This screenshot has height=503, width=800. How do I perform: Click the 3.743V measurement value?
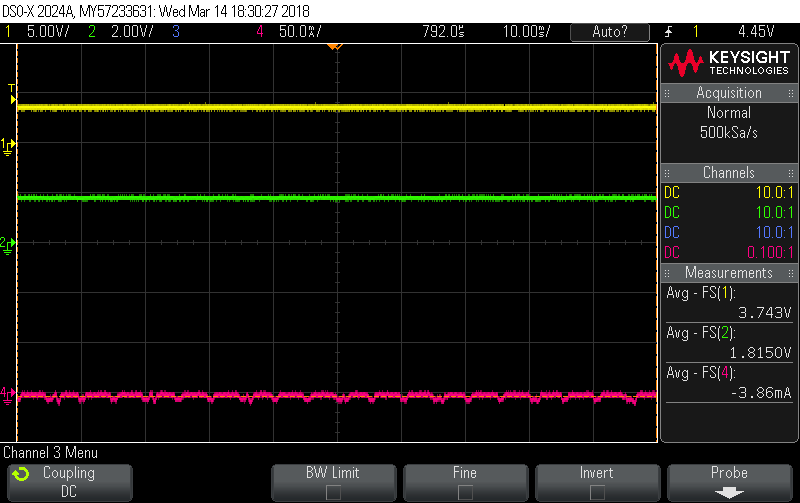tap(764, 313)
